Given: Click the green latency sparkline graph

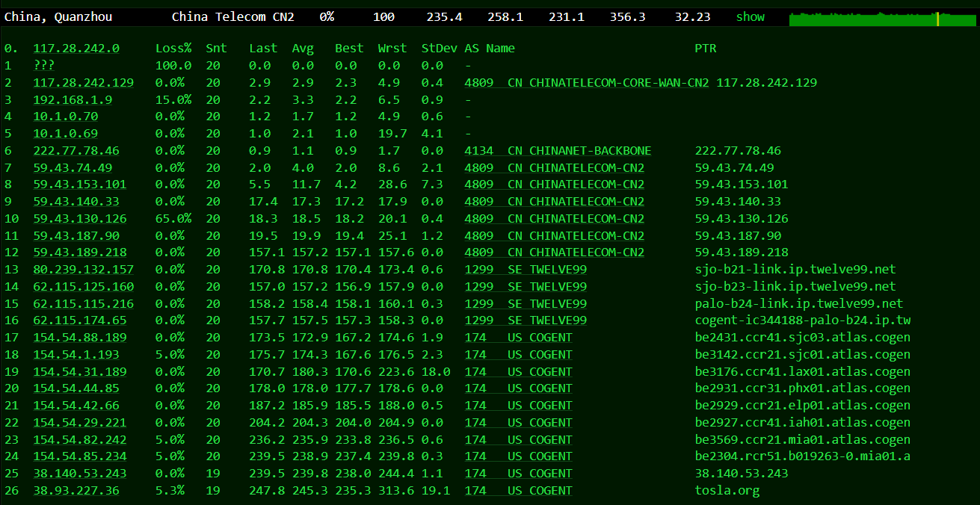Looking at the screenshot, I should click(x=882, y=18).
